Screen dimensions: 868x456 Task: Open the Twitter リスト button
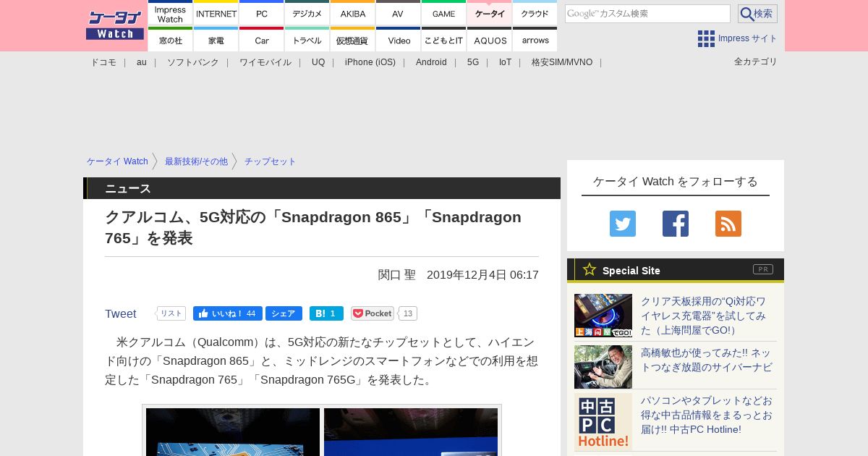[x=171, y=313]
